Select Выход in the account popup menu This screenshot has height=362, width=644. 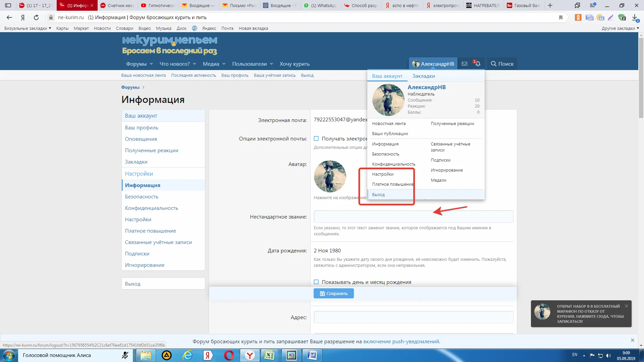tap(378, 195)
